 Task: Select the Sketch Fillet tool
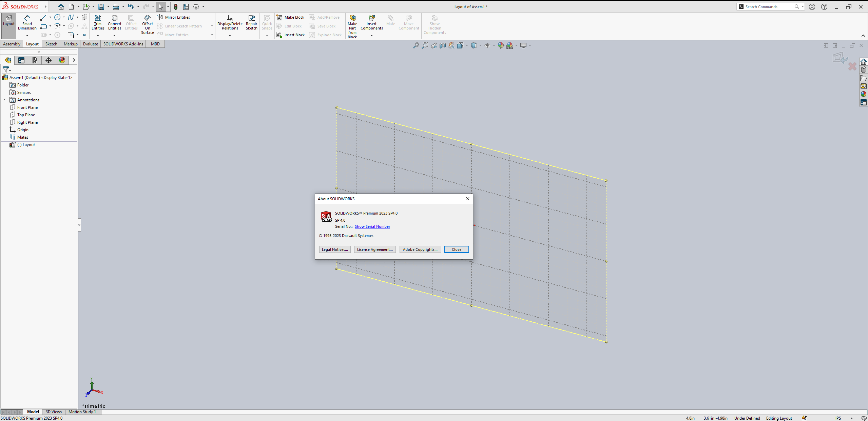point(71,35)
